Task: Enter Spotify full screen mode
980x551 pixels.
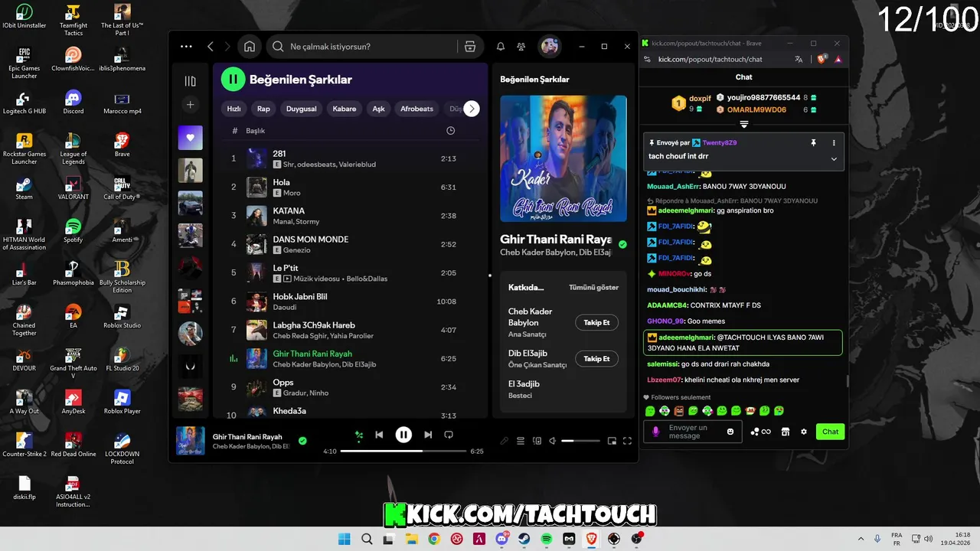Action: tap(627, 441)
